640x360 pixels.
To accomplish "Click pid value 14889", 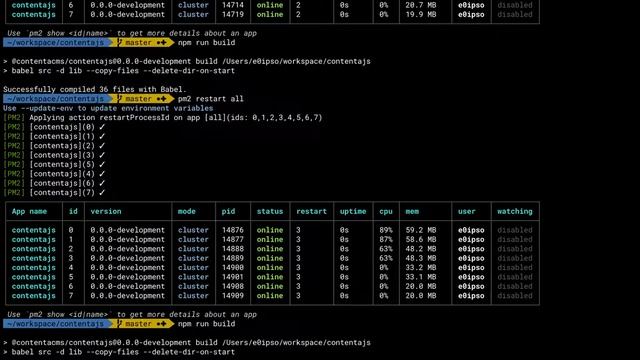I will tap(233, 258).
